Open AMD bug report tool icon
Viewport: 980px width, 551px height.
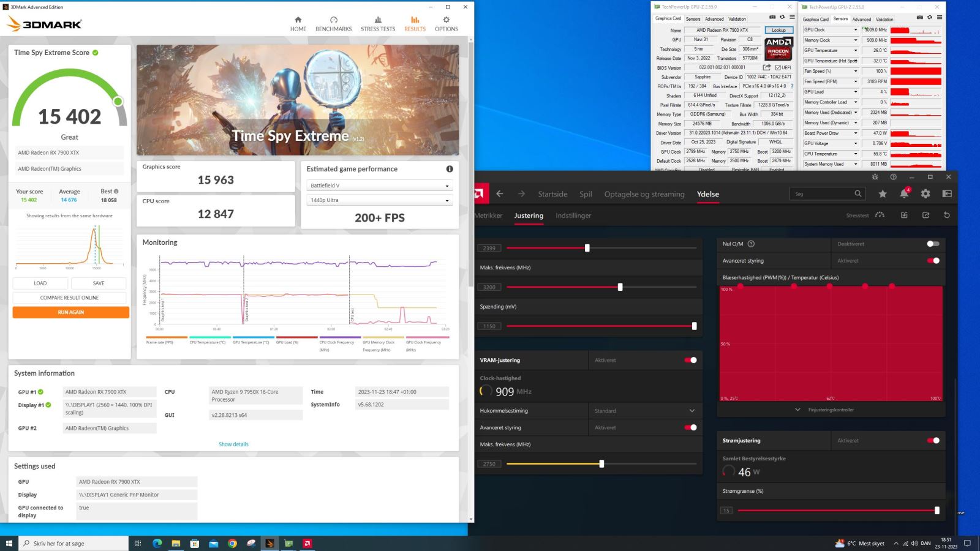(875, 177)
